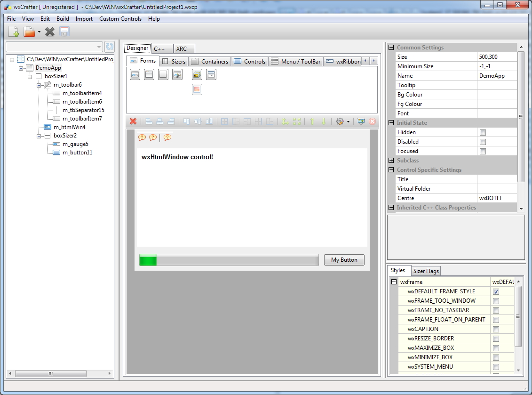The image size is (532, 395).
Task: Check the wxCAPTION style checkbox
Action: click(x=496, y=329)
